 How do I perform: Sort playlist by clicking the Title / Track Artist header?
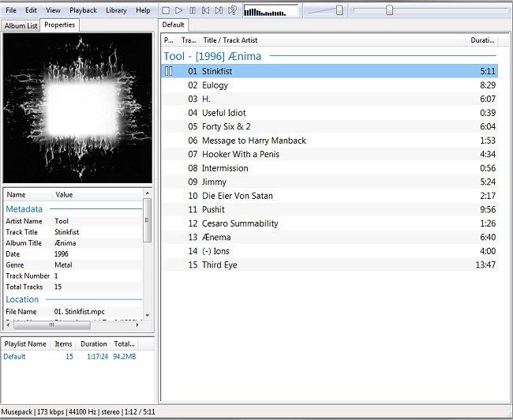[230, 40]
